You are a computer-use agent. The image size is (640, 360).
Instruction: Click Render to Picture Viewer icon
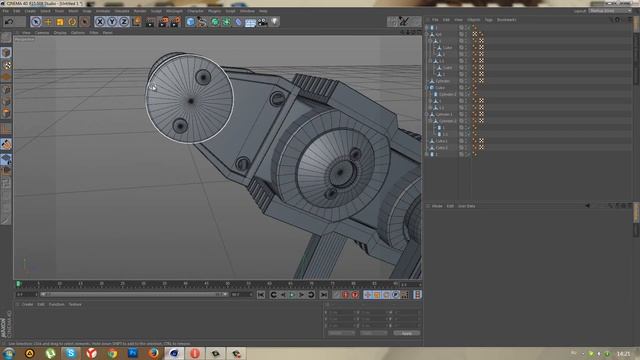point(163,22)
